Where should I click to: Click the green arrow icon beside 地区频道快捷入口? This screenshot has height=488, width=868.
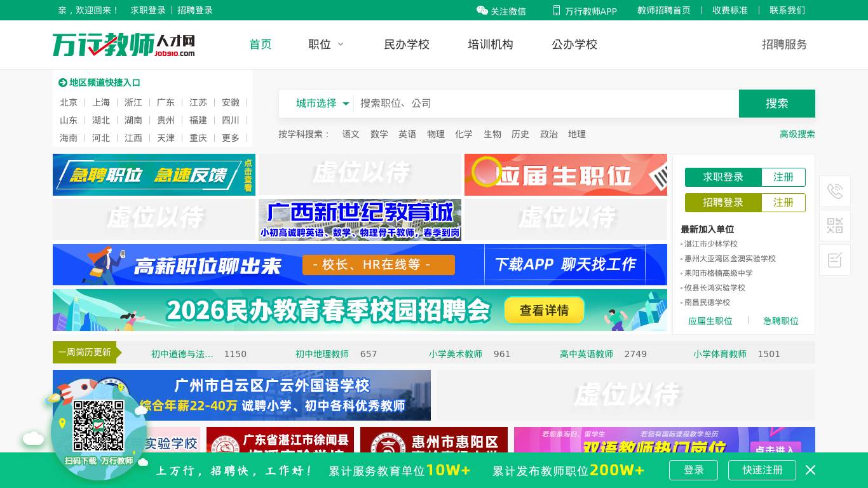tap(62, 83)
